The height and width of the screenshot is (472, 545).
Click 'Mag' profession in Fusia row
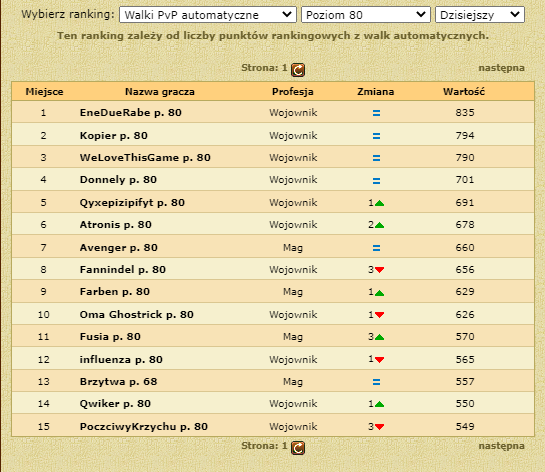coord(293,337)
